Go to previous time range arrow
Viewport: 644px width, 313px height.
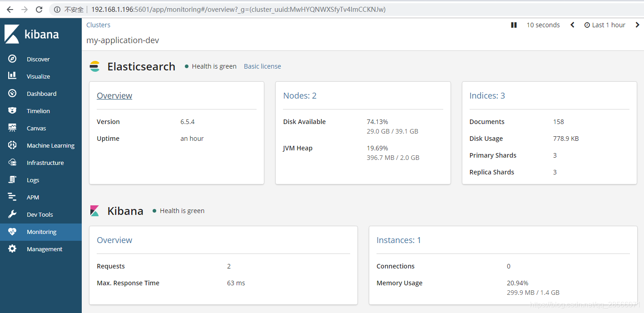572,25
